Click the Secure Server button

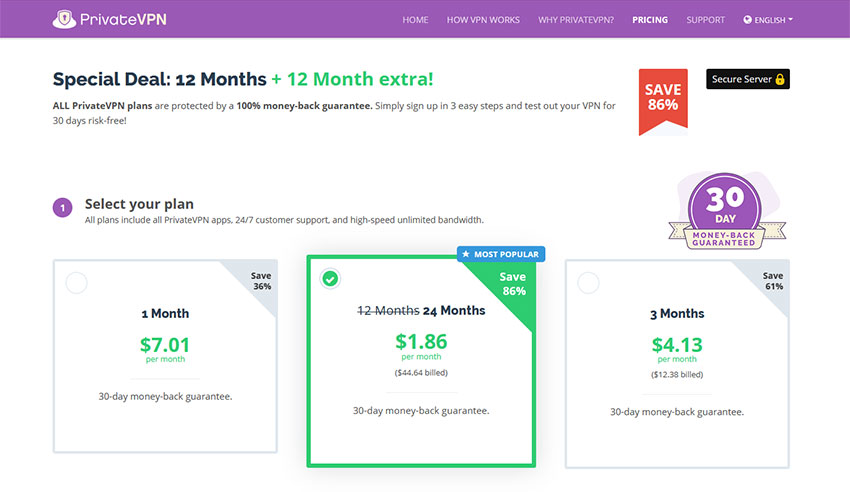pyautogui.click(x=748, y=79)
